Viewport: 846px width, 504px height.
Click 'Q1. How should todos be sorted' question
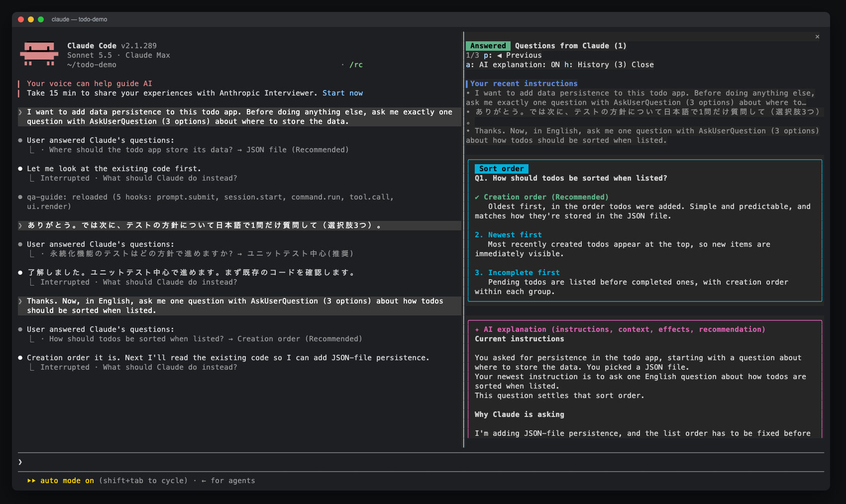571,178
